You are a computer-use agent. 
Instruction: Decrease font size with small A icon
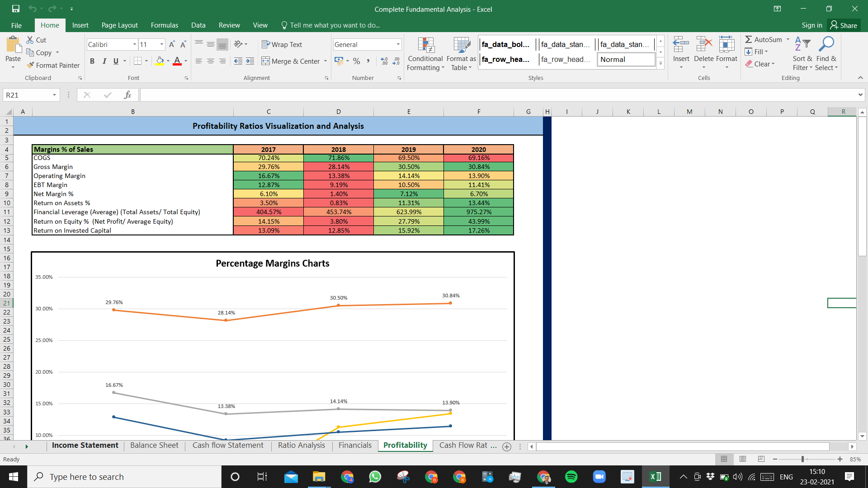(183, 44)
